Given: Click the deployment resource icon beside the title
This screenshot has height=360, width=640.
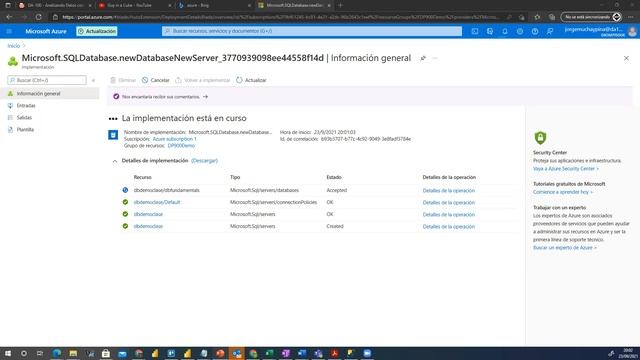Looking at the screenshot, I should tap(13, 61).
